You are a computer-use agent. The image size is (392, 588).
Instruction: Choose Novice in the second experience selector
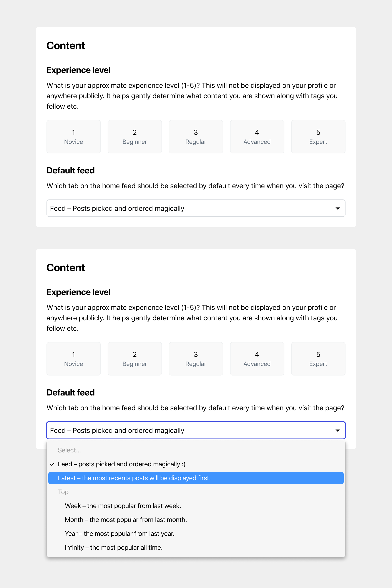click(73, 359)
